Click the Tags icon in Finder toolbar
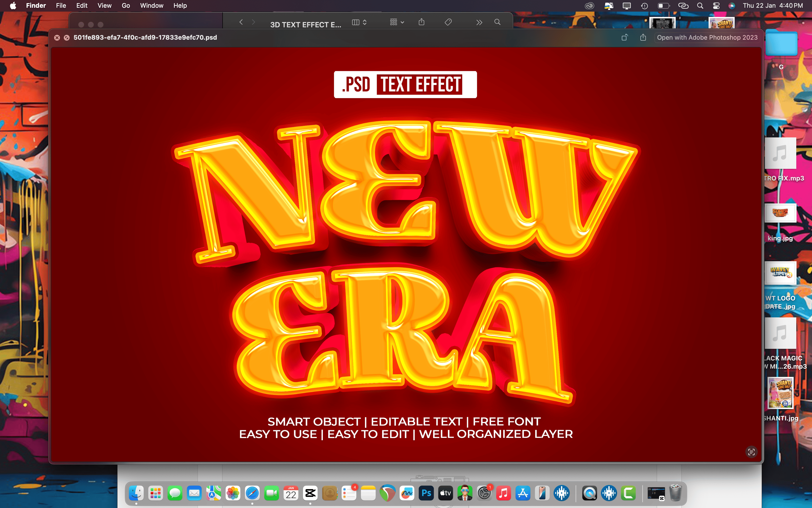The width and height of the screenshot is (812, 508). pyautogui.click(x=448, y=22)
